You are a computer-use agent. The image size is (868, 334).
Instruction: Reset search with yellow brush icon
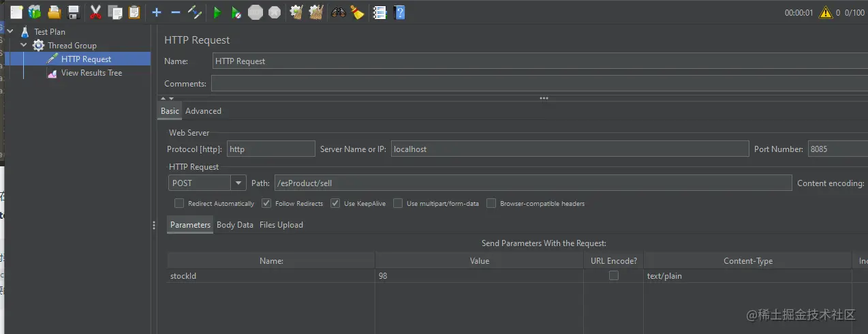[x=357, y=12]
